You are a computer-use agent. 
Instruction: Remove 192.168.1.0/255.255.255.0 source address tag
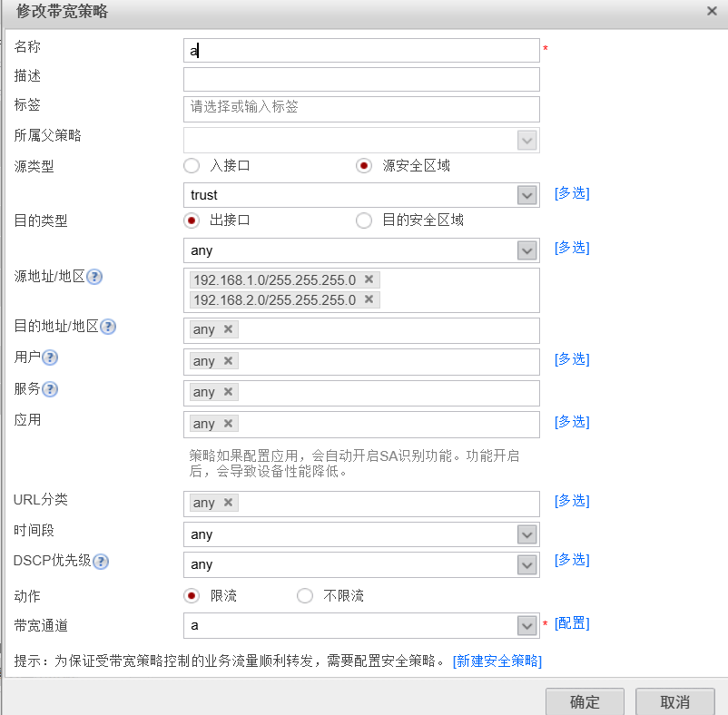[369, 279]
